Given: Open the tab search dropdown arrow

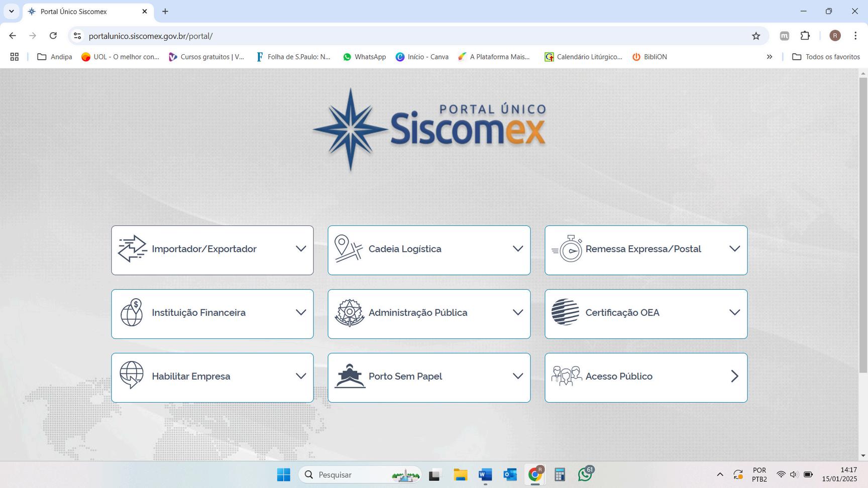Looking at the screenshot, I should (x=11, y=11).
